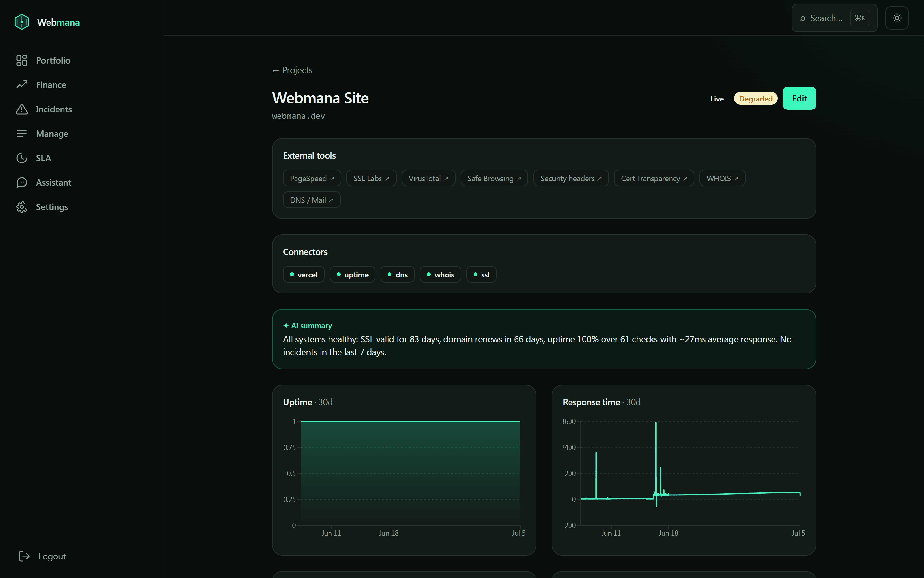Viewport: 924px width, 578px height.
Task: Select the vercel connector chip
Action: (x=304, y=275)
